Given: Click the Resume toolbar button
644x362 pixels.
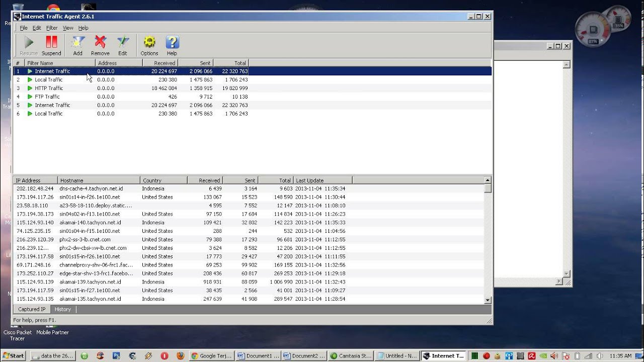Looking at the screenshot, I should tap(29, 45).
